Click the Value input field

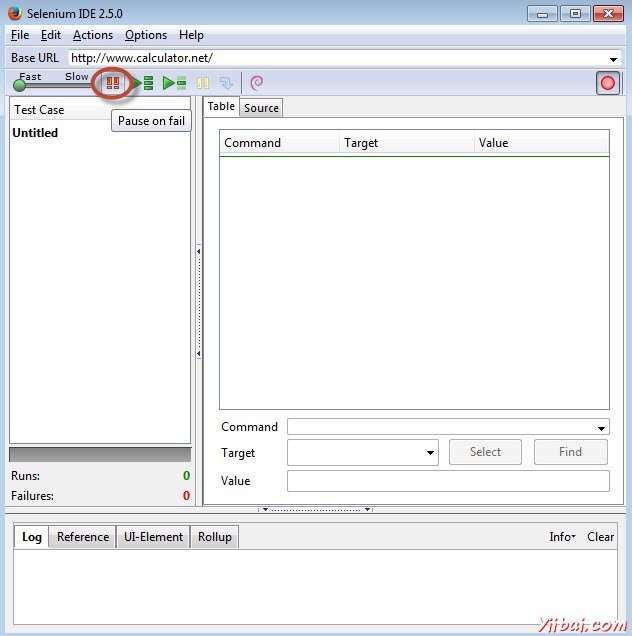click(x=448, y=481)
